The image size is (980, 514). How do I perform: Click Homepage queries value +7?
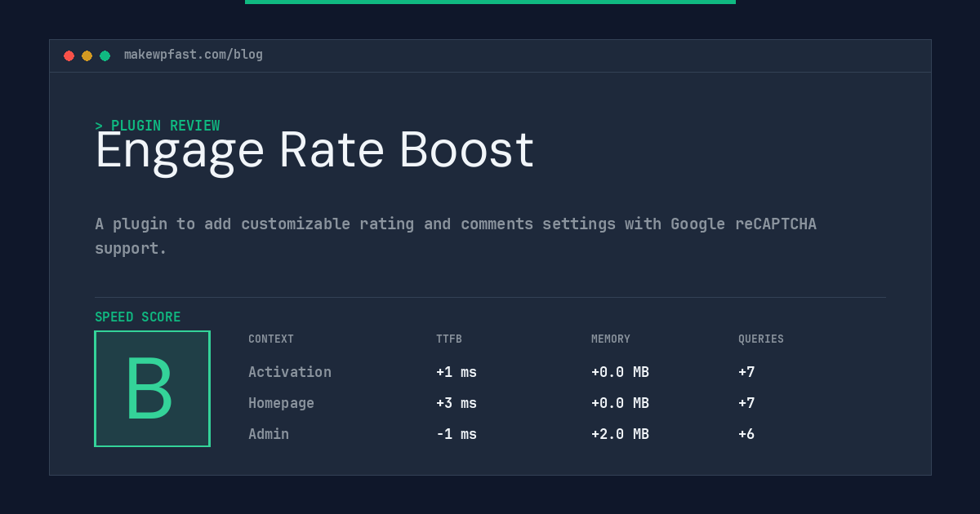click(x=746, y=403)
